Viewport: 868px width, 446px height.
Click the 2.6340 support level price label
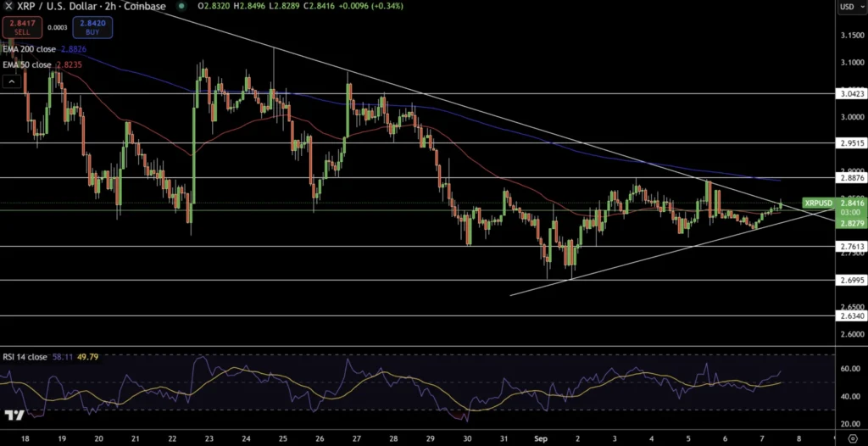850,316
